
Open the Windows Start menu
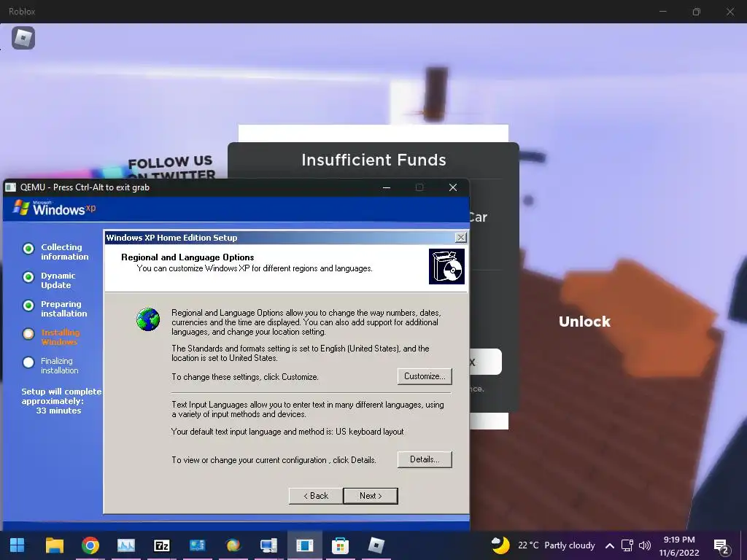click(x=18, y=545)
